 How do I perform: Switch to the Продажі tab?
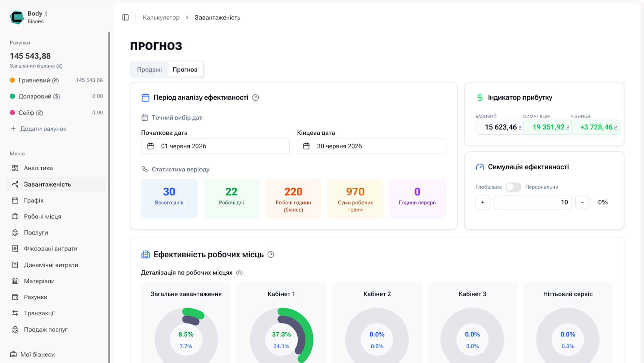click(149, 70)
